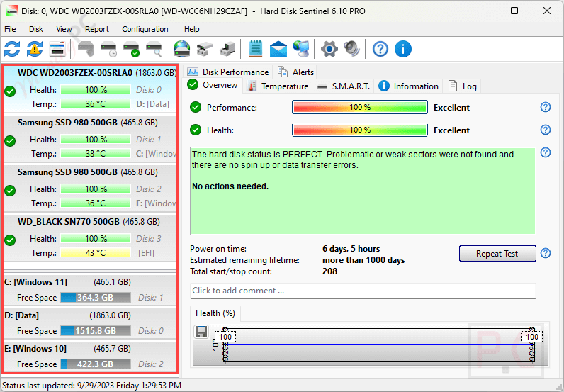The image size is (564, 392).
Task: Open the Information tab
Action: pyautogui.click(x=408, y=86)
